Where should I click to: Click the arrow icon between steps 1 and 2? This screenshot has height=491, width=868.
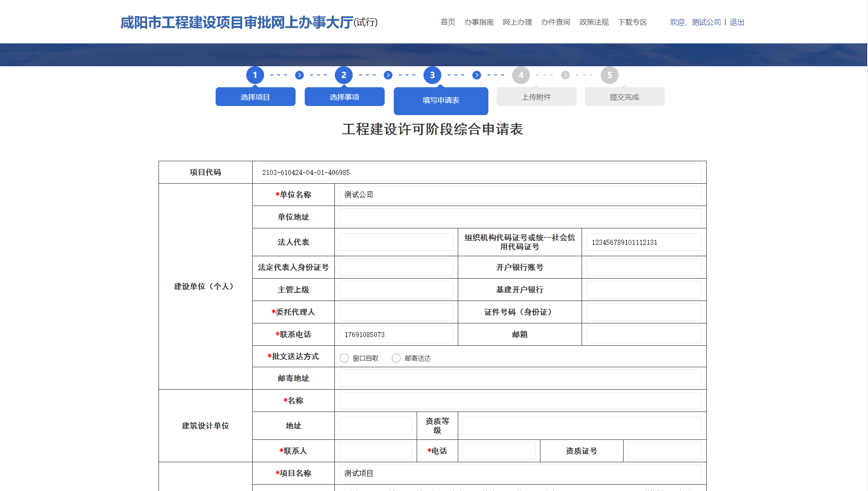click(x=299, y=75)
